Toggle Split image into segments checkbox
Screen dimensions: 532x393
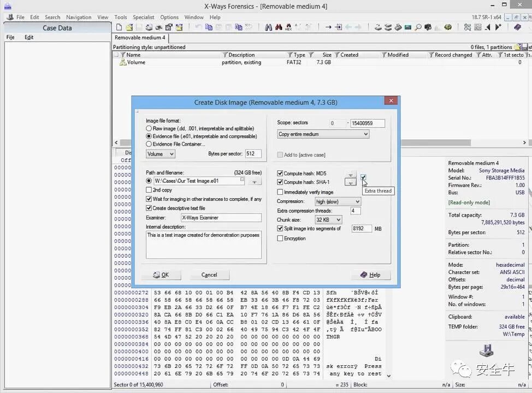[x=280, y=229]
